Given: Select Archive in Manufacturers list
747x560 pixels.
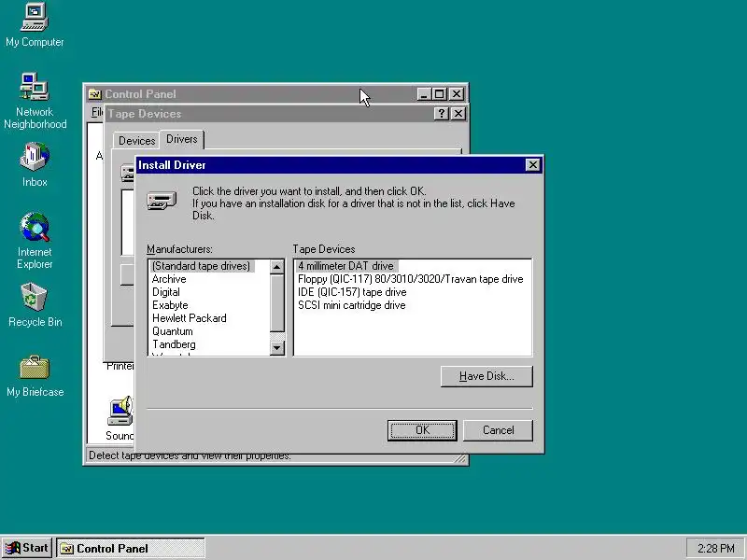Looking at the screenshot, I should pyautogui.click(x=169, y=279).
